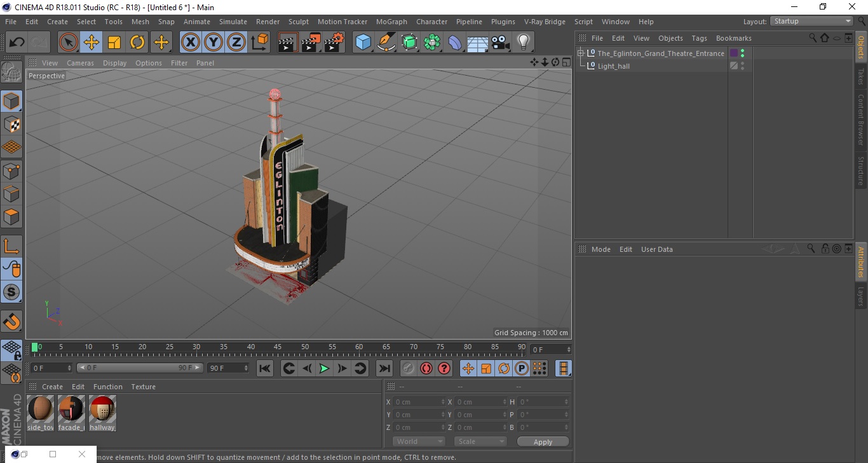
Task: Switch to Model mode
Action: click(11, 101)
